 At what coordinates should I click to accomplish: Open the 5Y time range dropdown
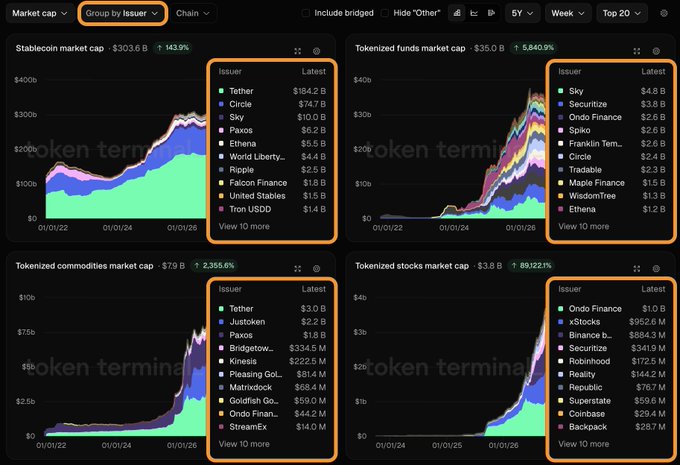pos(522,13)
